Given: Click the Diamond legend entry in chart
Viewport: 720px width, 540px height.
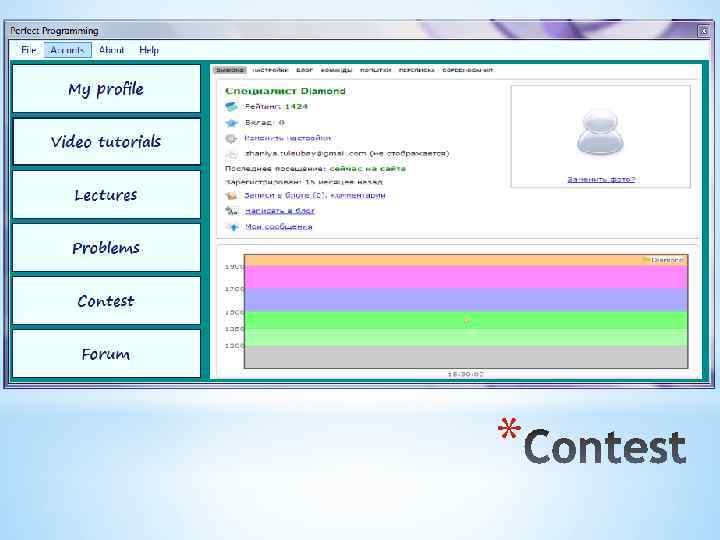Looking at the screenshot, I should point(664,260).
